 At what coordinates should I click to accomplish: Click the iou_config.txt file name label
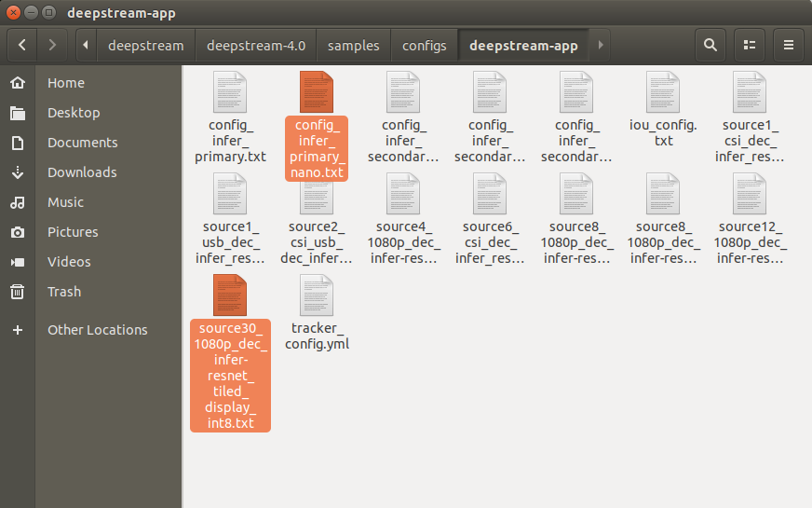click(x=663, y=132)
